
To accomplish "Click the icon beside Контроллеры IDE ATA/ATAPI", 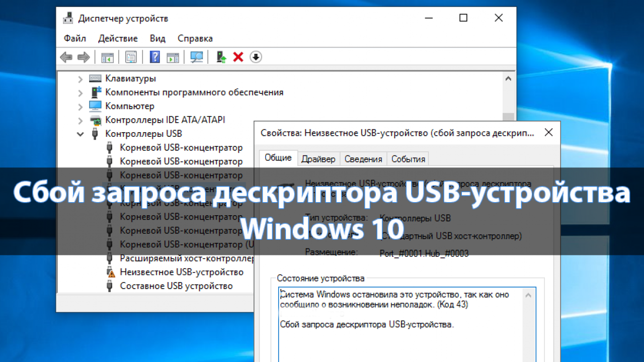I will (95, 120).
